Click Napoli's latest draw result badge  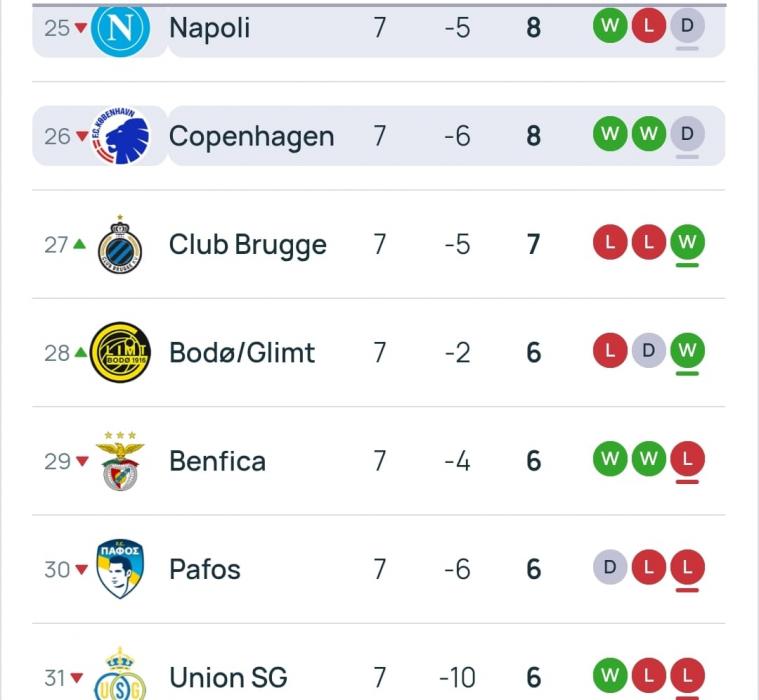(x=687, y=27)
